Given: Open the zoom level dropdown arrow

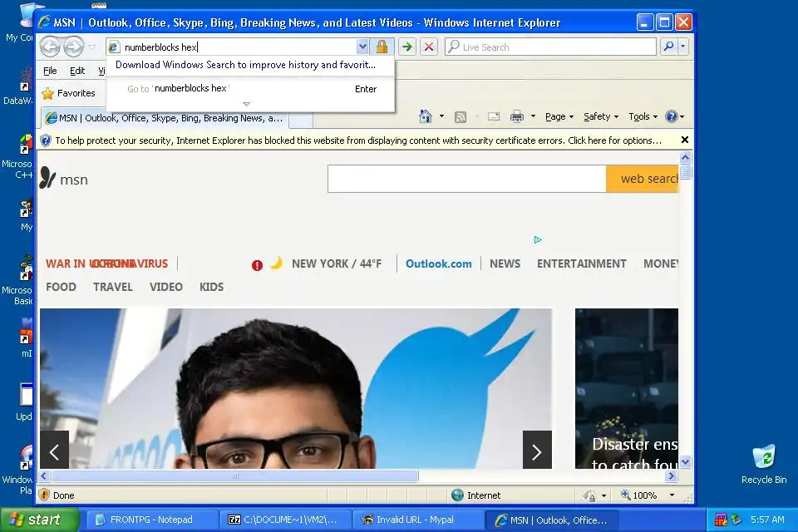Looking at the screenshot, I should pyautogui.click(x=672, y=495).
